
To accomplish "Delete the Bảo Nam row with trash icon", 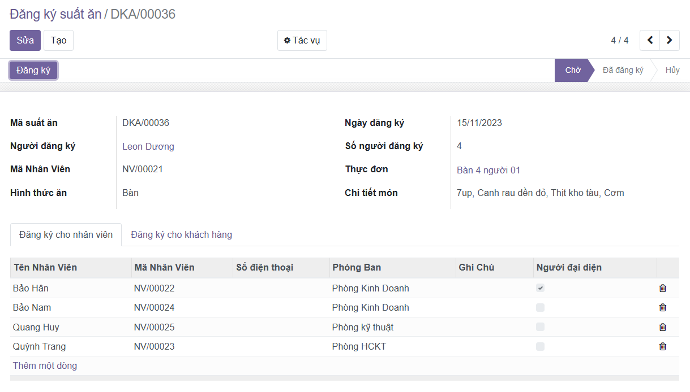I will tap(663, 308).
